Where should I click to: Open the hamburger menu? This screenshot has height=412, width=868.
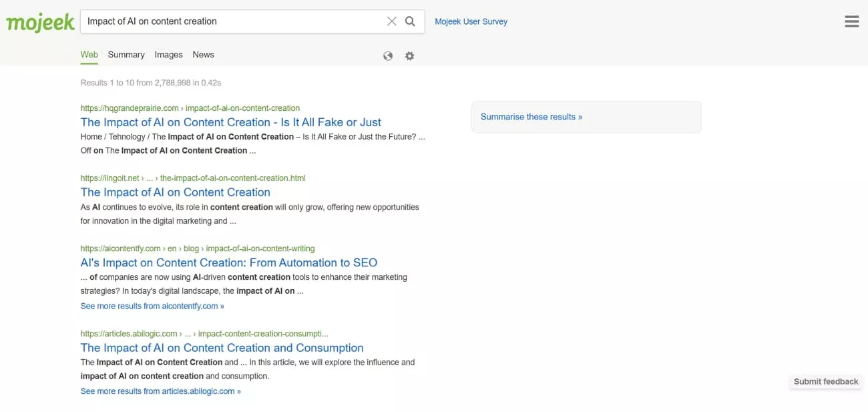coord(851,21)
